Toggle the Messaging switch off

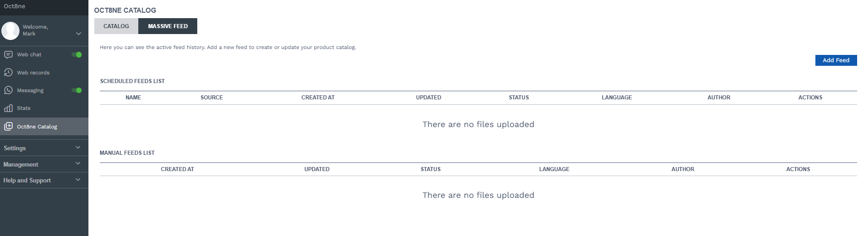click(x=77, y=90)
